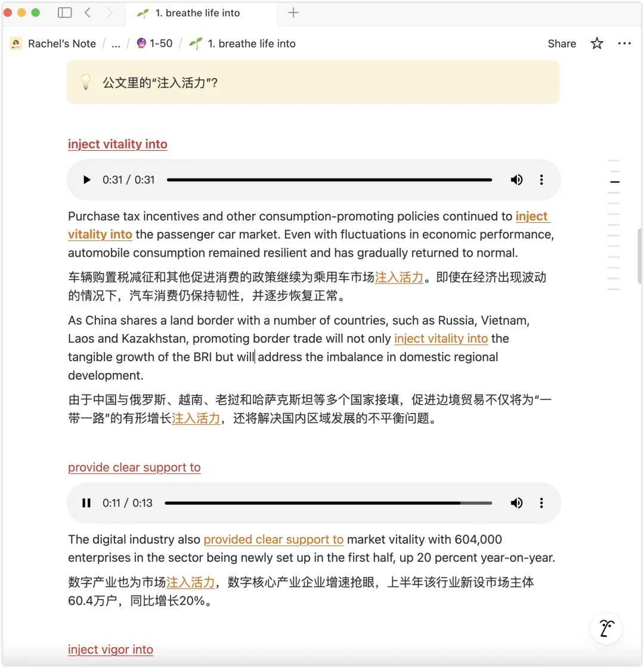This screenshot has height=668, width=644.
Task: Open more options for 0:13 audio
Action: click(x=541, y=503)
